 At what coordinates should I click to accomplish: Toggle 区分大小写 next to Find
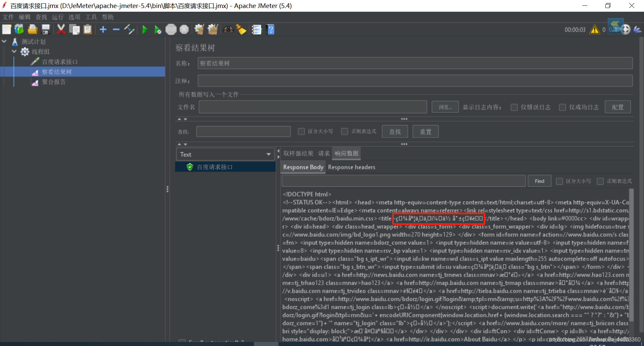559,181
